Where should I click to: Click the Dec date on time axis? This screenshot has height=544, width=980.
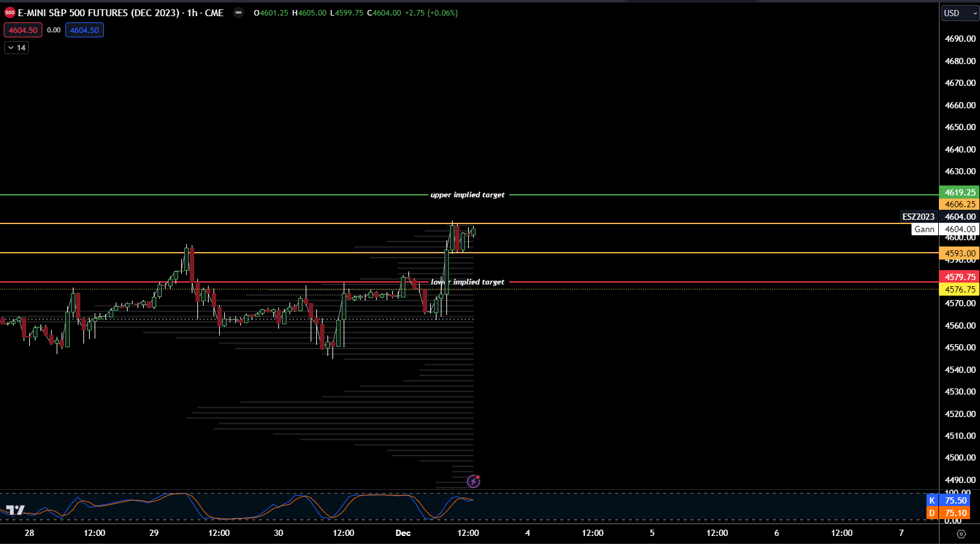coord(403,533)
